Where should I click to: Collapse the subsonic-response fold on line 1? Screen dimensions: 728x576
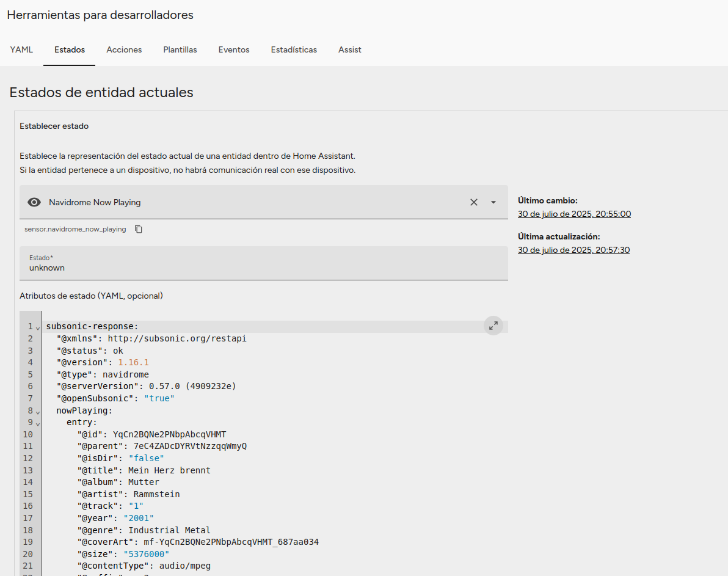[38, 327]
